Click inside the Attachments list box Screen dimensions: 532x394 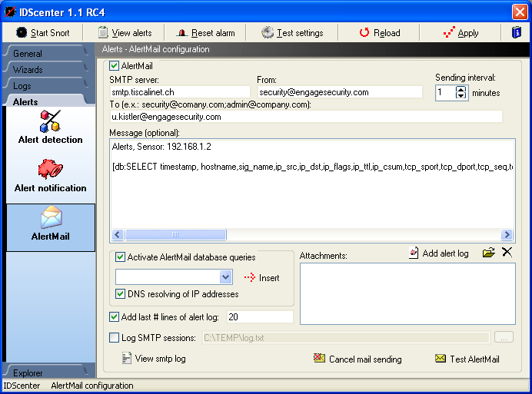coord(407,293)
